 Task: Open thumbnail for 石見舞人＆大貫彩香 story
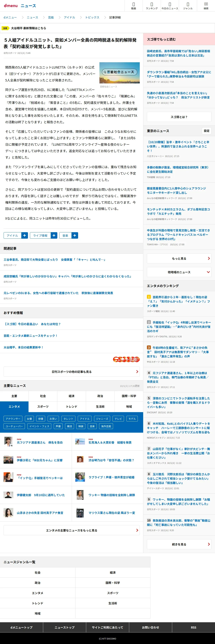coord(80,441)
